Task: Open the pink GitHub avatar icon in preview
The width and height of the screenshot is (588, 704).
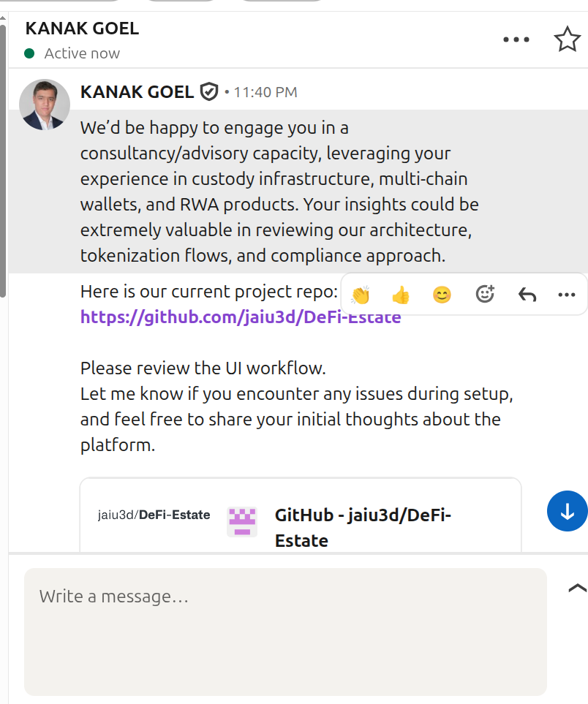Action: click(x=241, y=522)
